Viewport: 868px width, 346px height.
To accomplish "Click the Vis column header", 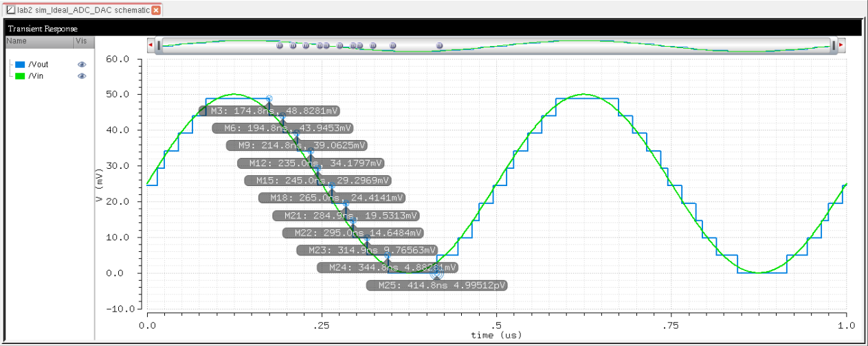I will 82,41.
